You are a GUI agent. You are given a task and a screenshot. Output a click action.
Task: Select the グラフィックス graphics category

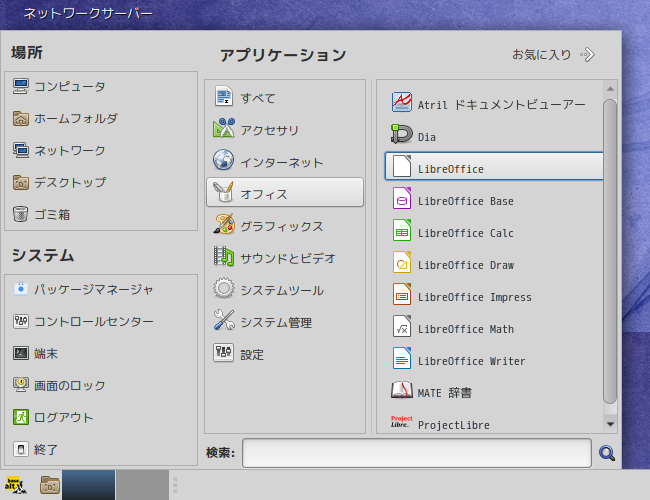point(285,226)
